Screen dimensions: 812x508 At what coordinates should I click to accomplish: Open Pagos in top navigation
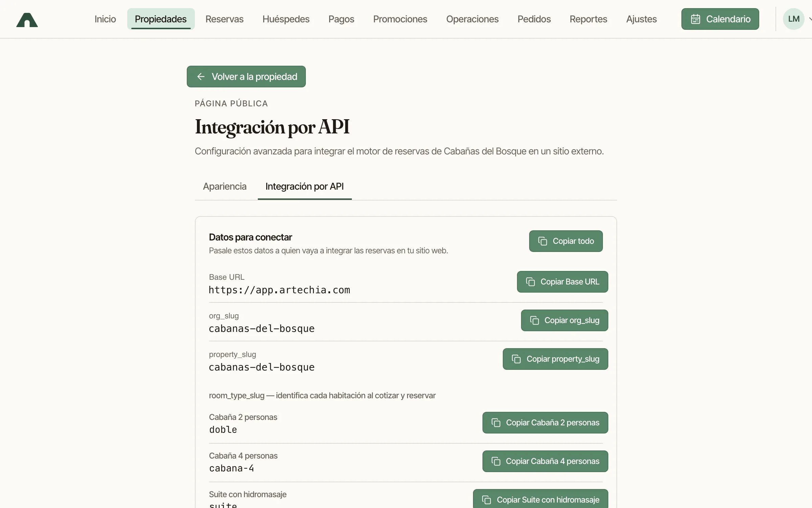(341, 19)
